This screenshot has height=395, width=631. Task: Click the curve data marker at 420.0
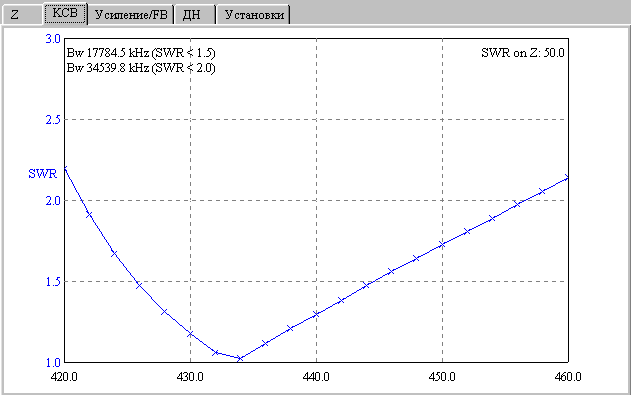click(x=65, y=168)
